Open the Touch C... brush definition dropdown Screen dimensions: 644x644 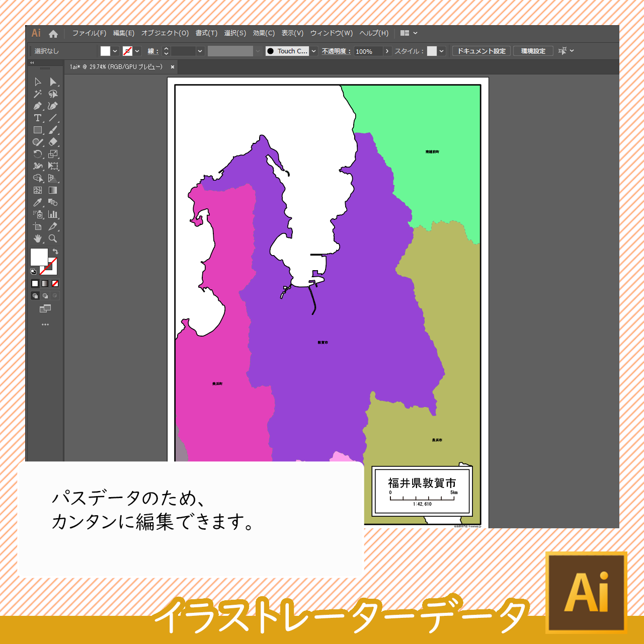click(313, 51)
